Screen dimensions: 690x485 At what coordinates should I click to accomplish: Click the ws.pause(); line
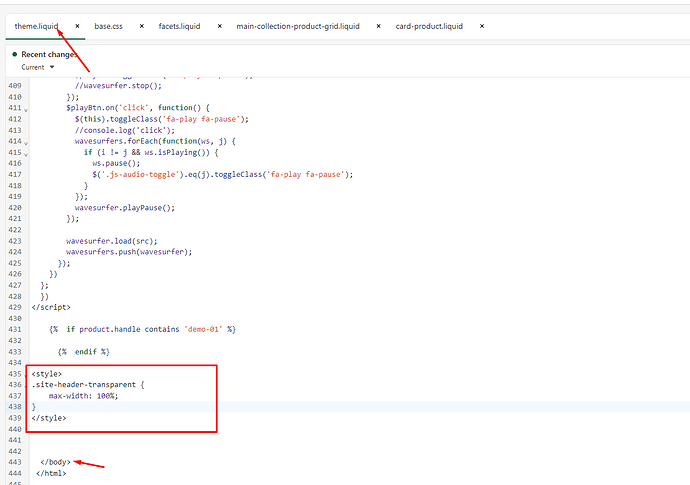[x=116, y=163]
